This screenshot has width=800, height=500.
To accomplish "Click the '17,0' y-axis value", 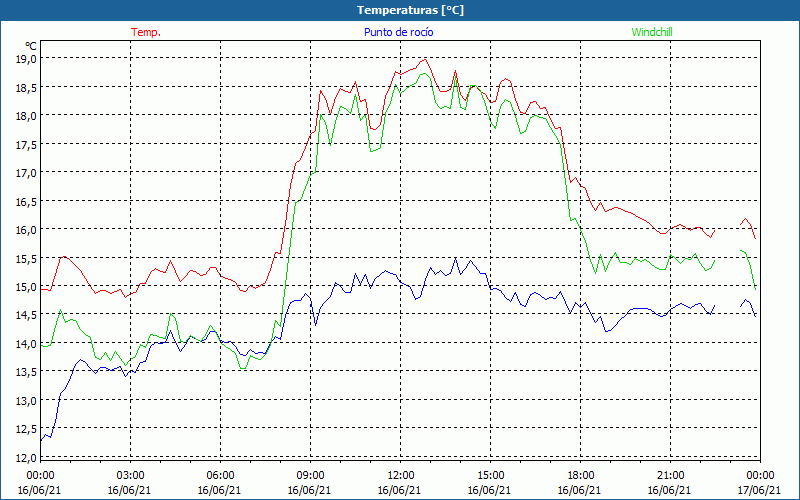I will pyautogui.click(x=26, y=172).
